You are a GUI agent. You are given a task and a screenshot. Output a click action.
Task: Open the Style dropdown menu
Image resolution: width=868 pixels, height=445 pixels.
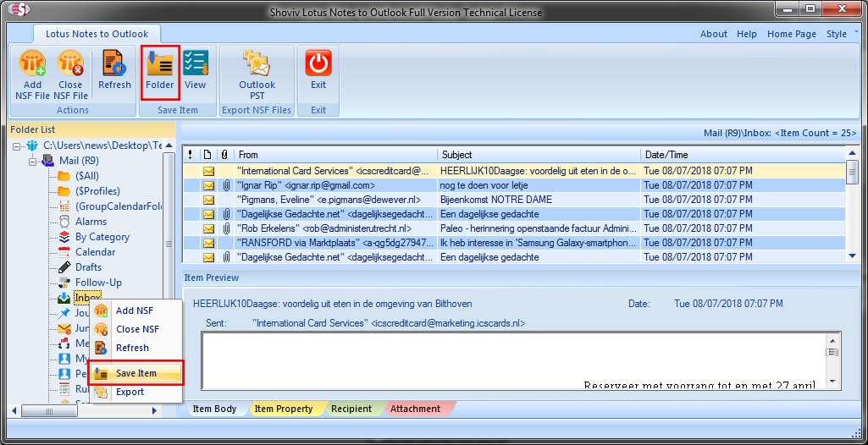point(842,34)
